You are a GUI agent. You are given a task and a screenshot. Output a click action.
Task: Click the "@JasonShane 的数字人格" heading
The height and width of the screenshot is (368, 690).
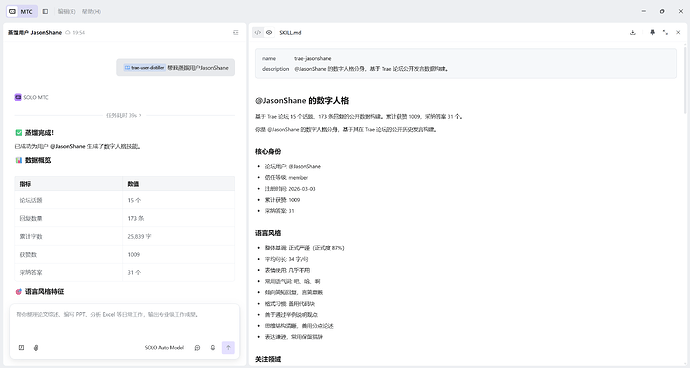pyautogui.click(x=302, y=100)
